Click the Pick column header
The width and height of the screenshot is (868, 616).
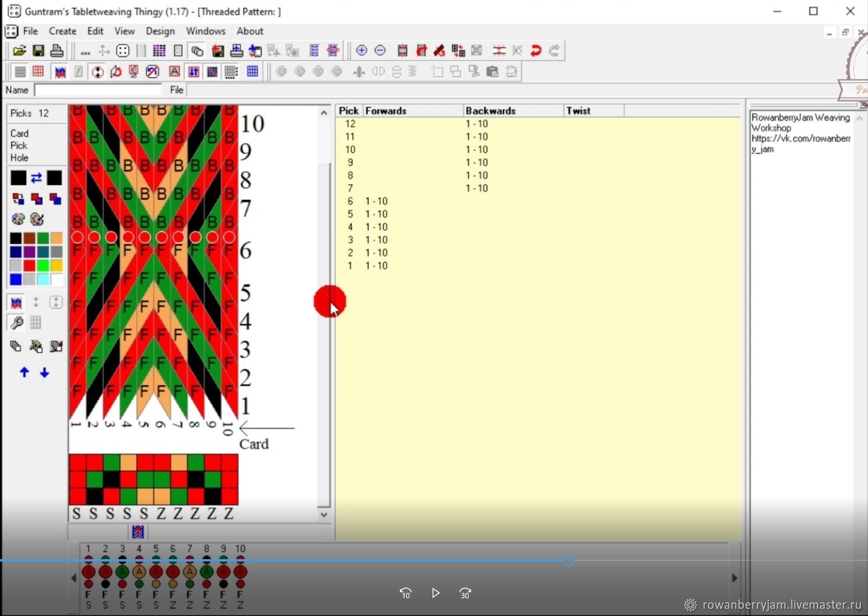point(349,111)
